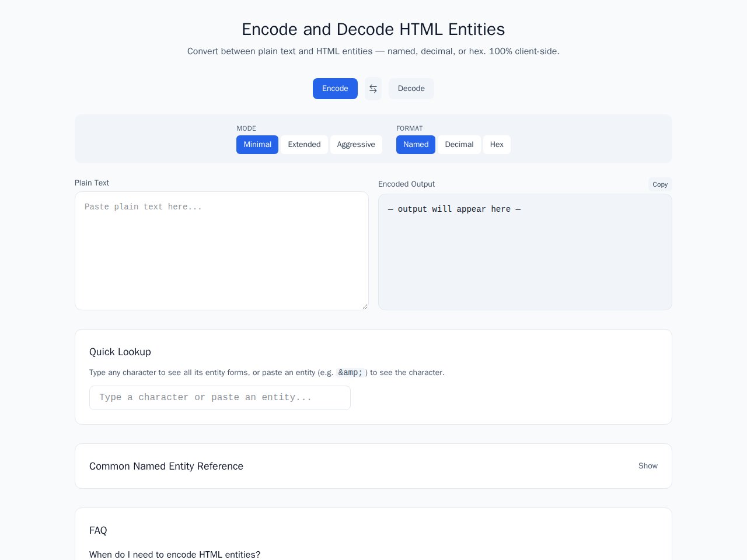Click the plain text area resize handle
The height and width of the screenshot is (560, 747).
pyautogui.click(x=365, y=306)
